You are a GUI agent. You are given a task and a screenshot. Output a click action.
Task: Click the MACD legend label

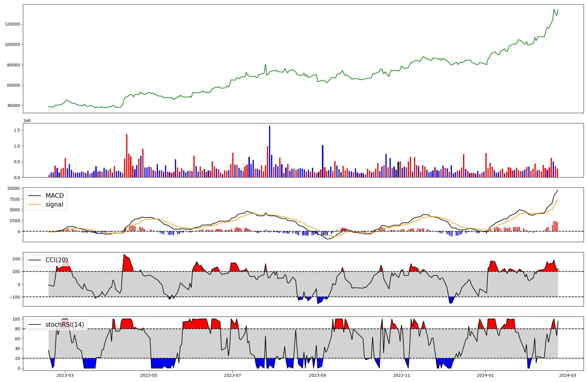pyautogui.click(x=54, y=196)
